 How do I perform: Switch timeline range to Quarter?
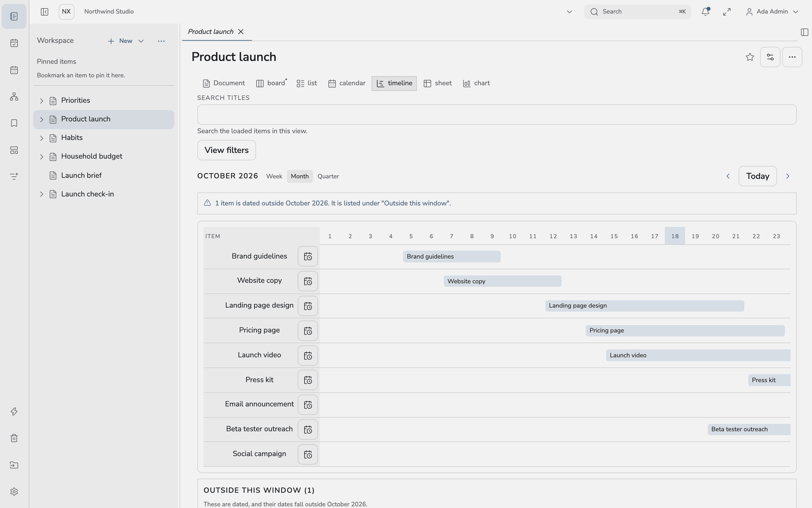click(x=328, y=176)
